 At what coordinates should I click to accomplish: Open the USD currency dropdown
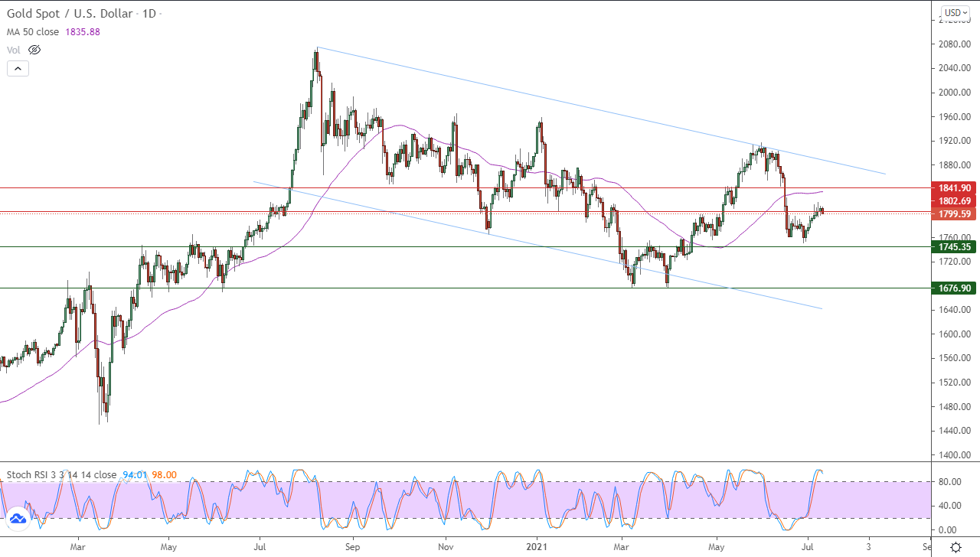(956, 13)
